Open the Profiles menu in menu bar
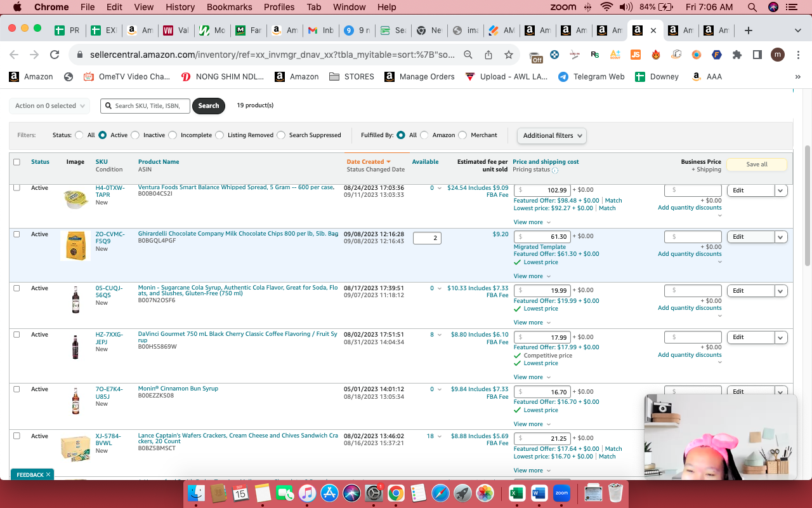812x508 pixels. pyautogui.click(x=279, y=7)
